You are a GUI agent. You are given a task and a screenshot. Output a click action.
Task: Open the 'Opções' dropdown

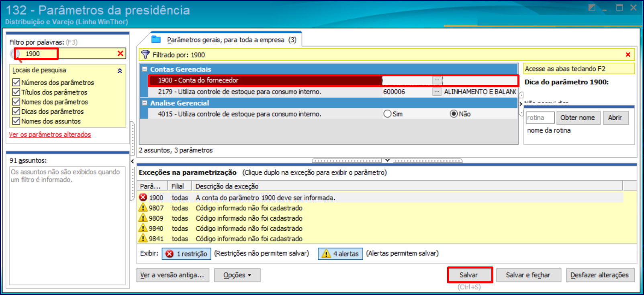click(x=237, y=275)
